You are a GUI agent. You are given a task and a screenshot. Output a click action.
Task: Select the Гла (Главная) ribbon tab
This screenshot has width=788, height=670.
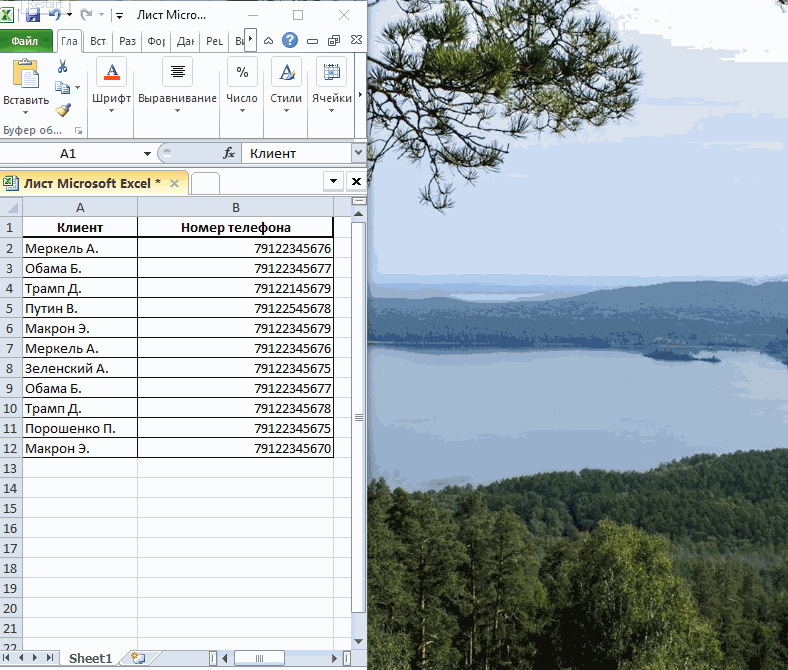[x=69, y=41]
